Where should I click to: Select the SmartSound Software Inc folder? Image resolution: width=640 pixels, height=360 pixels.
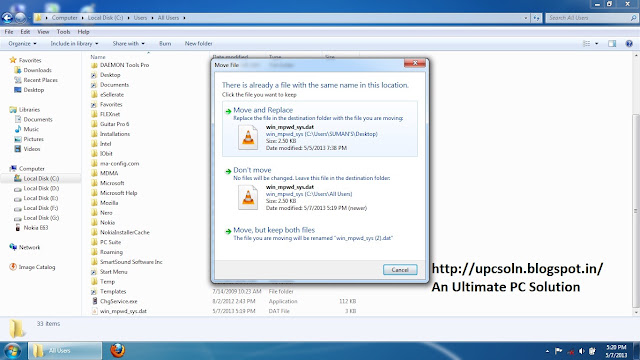(x=131, y=262)
